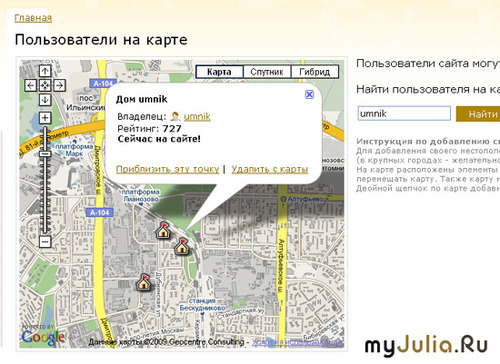Viewport: 500px width, 364px height.
Task: Click the center return-to-position map control
Action: click(x=45, y=85)
